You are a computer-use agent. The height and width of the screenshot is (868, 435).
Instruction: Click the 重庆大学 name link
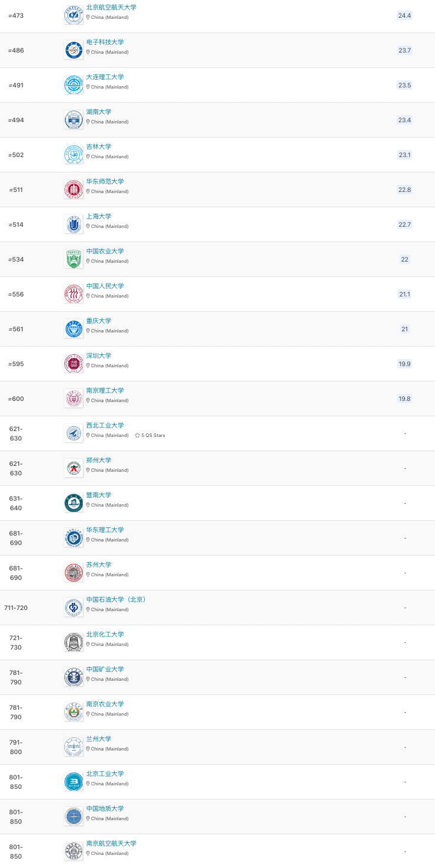99,321
